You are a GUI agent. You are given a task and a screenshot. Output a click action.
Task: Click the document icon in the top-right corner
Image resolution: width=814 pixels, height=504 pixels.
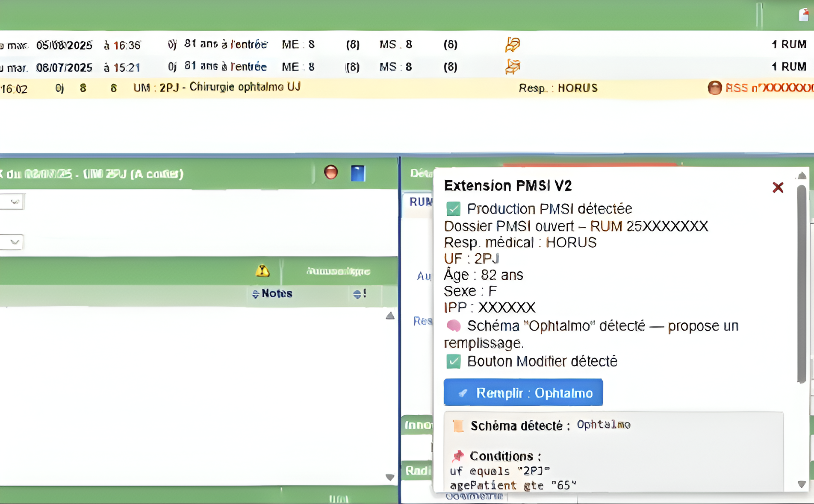pos(804,15)
